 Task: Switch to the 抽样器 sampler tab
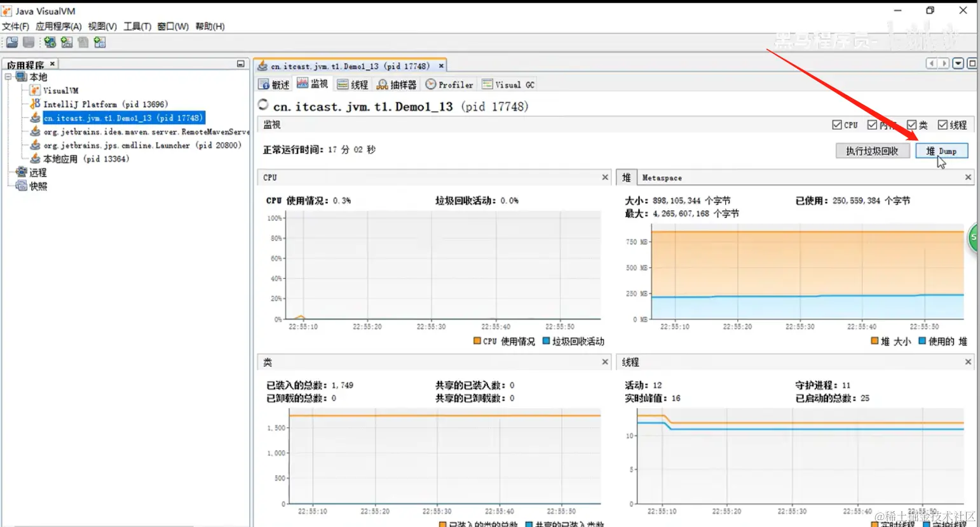[x=397, y=84]
